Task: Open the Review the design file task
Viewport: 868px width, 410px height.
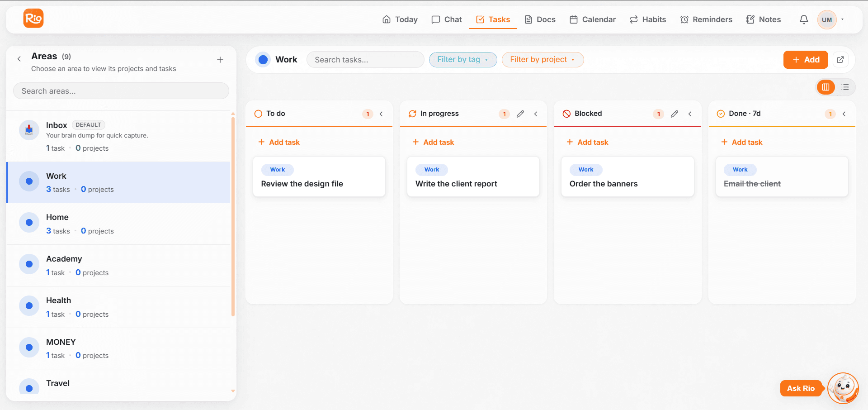Action: pyautogui.click(x=319, y=176)
